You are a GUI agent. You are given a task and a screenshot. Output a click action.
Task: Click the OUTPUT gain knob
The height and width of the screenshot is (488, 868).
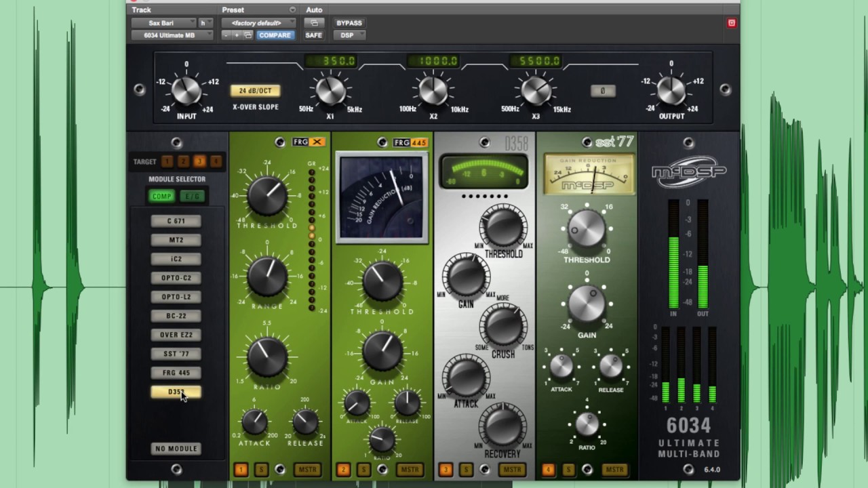pyautogui.click(x=671, y=89)
